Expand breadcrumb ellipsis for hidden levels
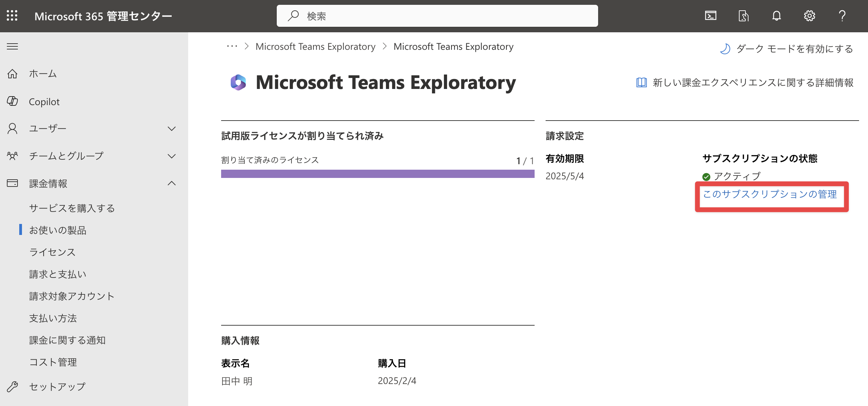868x406 pixels. [232, 46]
